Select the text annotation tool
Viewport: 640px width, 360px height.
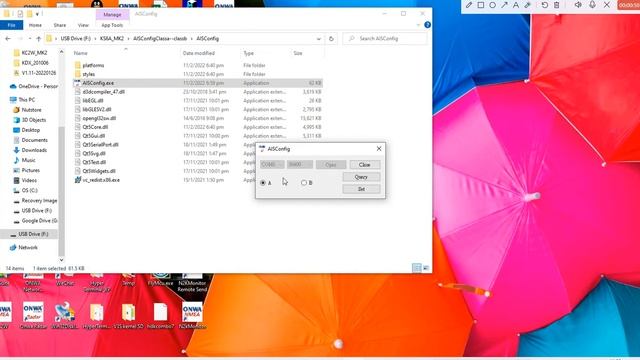pyautogui.click(x=516, y=5)
